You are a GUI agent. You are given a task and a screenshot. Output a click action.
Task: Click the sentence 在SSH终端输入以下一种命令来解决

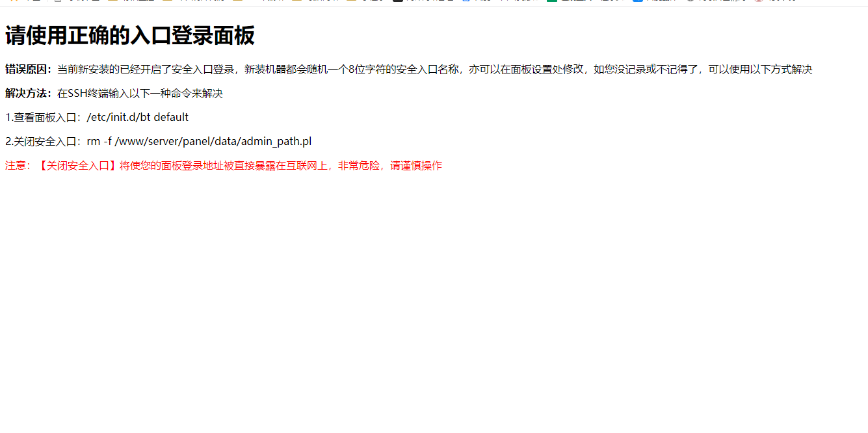click(140, 94)
